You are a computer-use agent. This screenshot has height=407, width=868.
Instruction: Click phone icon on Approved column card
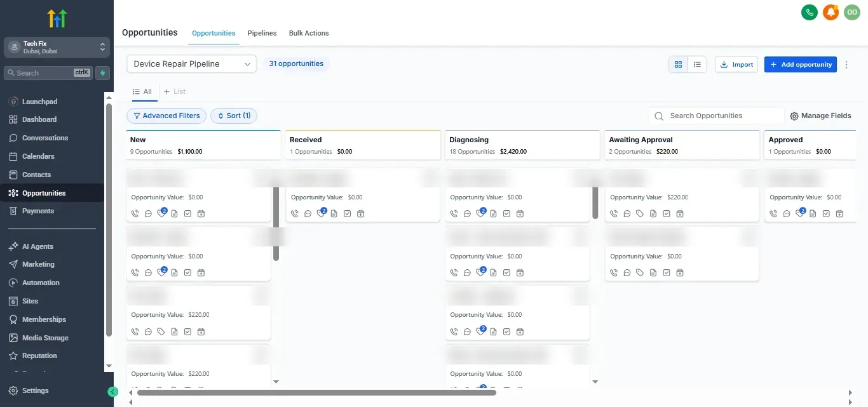(773, 214)
